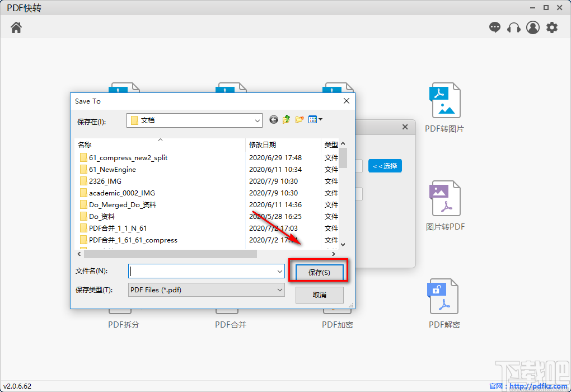The width and height of the screenshot is (571, 392).
Task: Go up one folder level
Action: [x=286, y=119]
